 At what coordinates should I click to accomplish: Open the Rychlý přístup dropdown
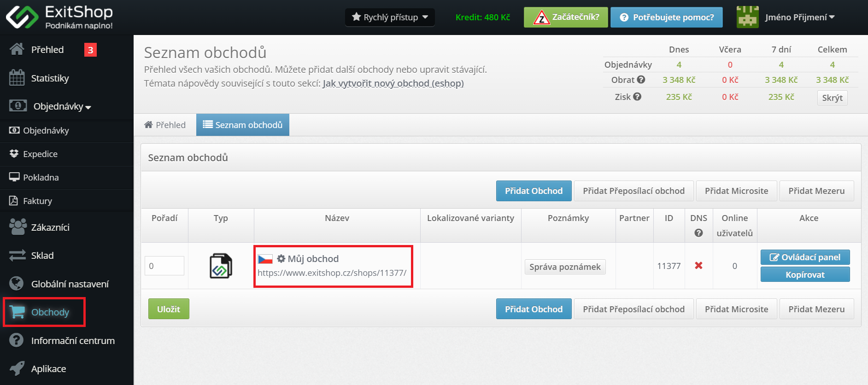point(390,17)
